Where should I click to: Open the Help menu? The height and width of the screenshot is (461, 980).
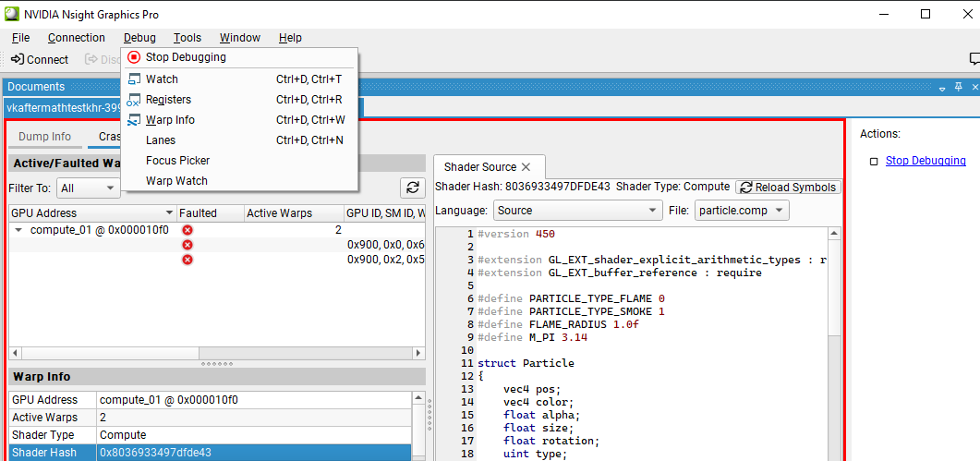290,38
